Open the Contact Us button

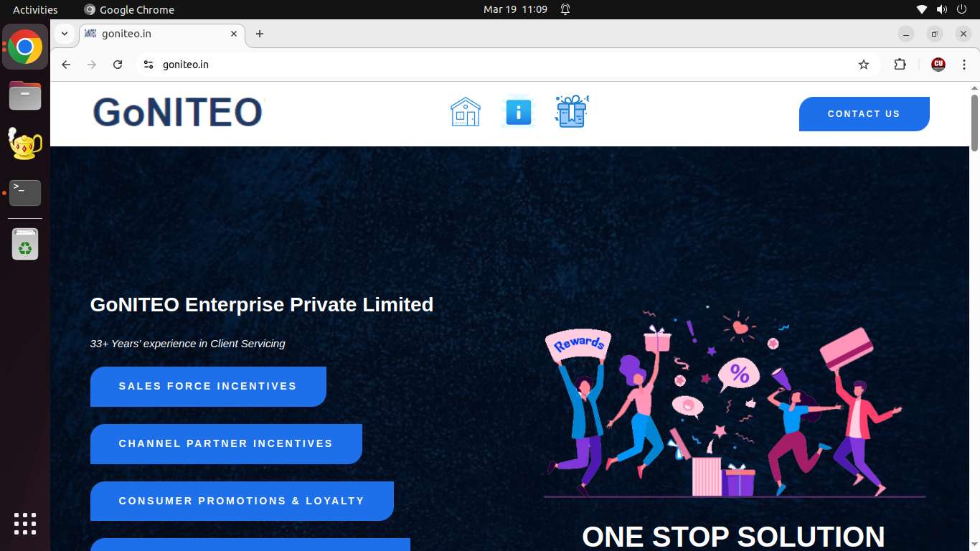click(x=864, y=114)
